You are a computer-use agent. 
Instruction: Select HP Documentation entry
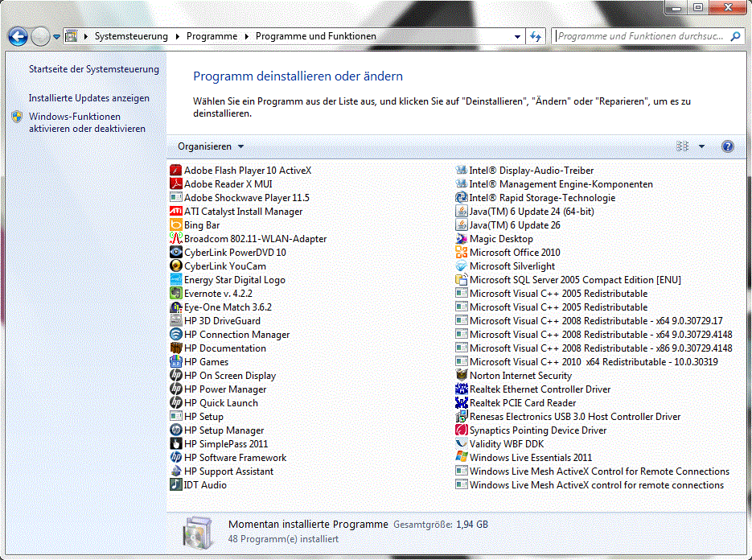point(218,348)
